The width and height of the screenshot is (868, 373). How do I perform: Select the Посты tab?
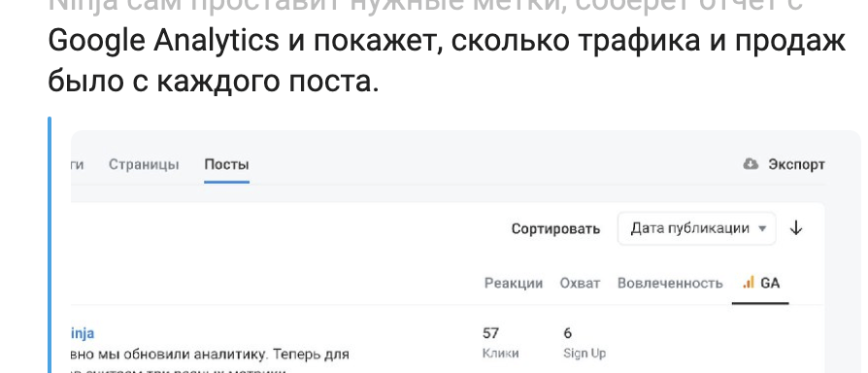226,164
